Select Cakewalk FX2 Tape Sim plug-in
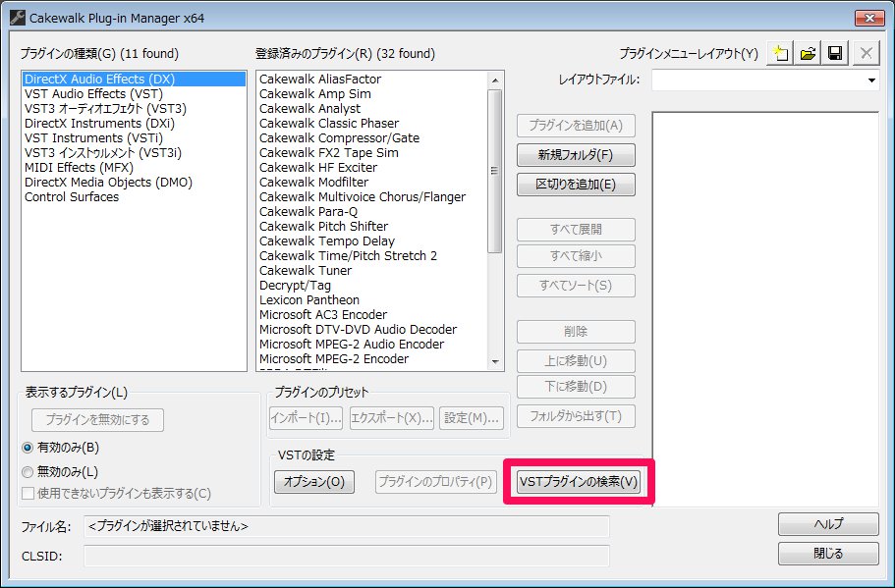 pyautogui.click(x=372, y=153)
